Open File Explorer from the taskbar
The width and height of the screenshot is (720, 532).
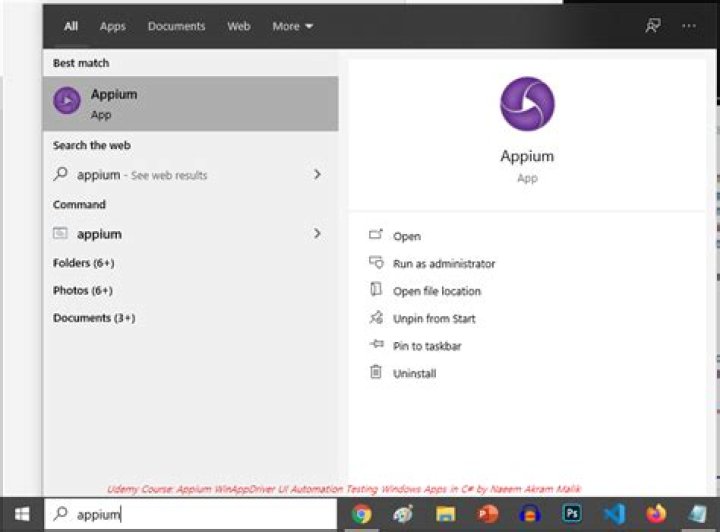coord(445,514)
